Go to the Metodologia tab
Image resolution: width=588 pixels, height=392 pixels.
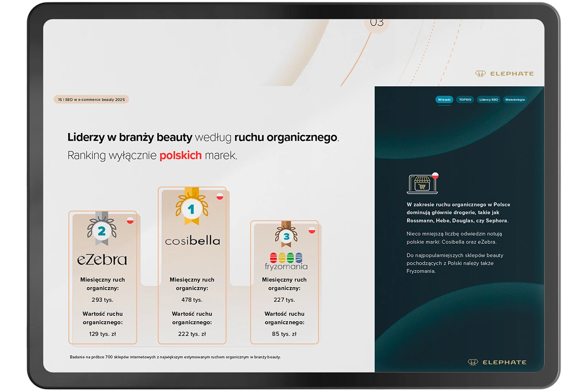tap(515, 99)
